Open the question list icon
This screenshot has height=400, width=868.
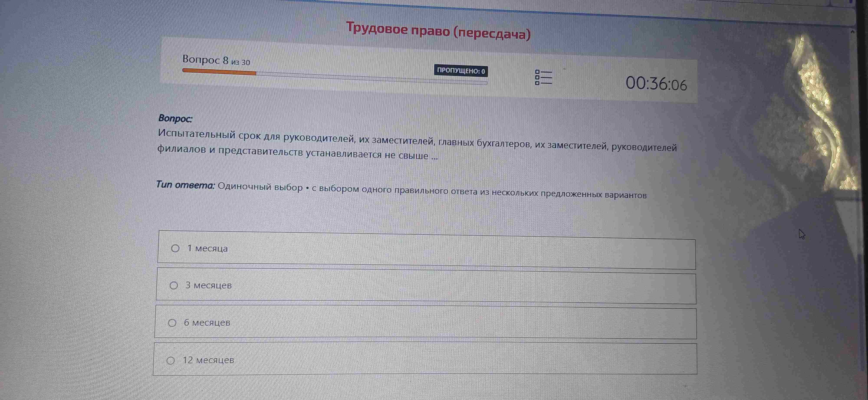point(543,77)
